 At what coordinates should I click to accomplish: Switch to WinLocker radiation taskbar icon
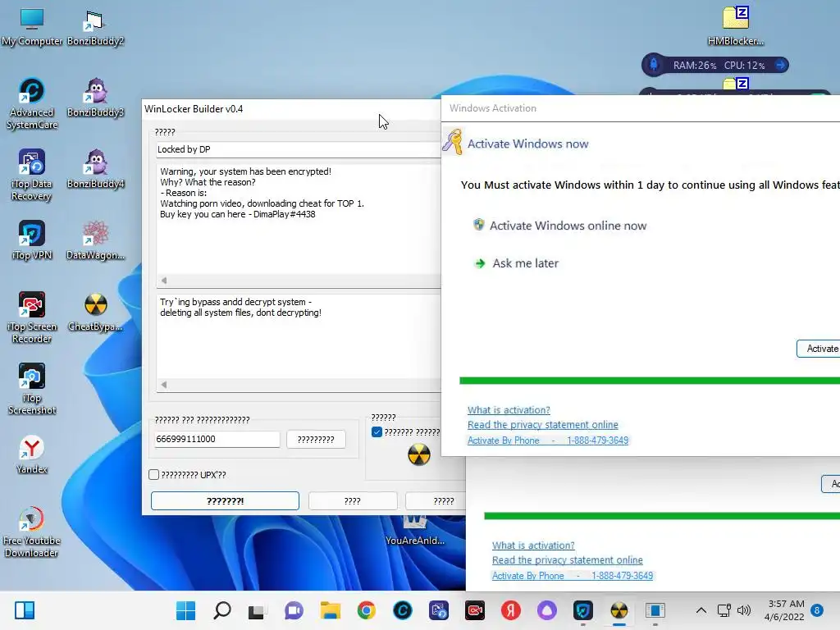click(x=619, y=610)
